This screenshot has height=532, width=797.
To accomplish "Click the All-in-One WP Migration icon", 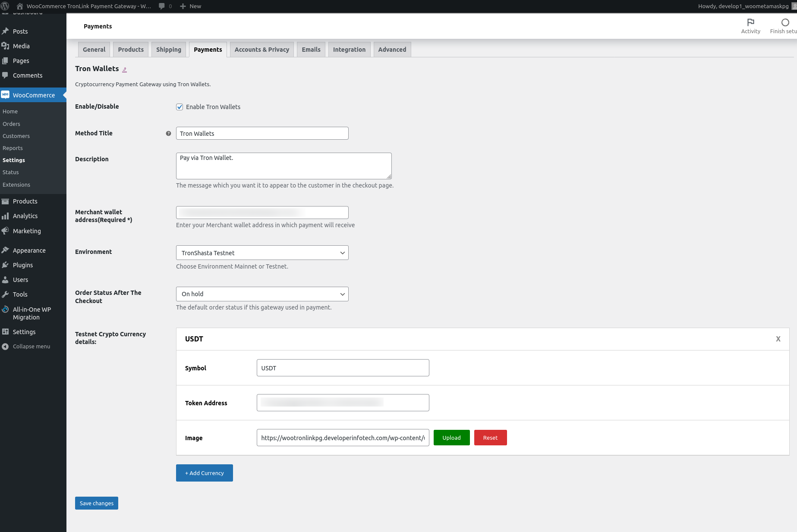I will tap(5, 309).
